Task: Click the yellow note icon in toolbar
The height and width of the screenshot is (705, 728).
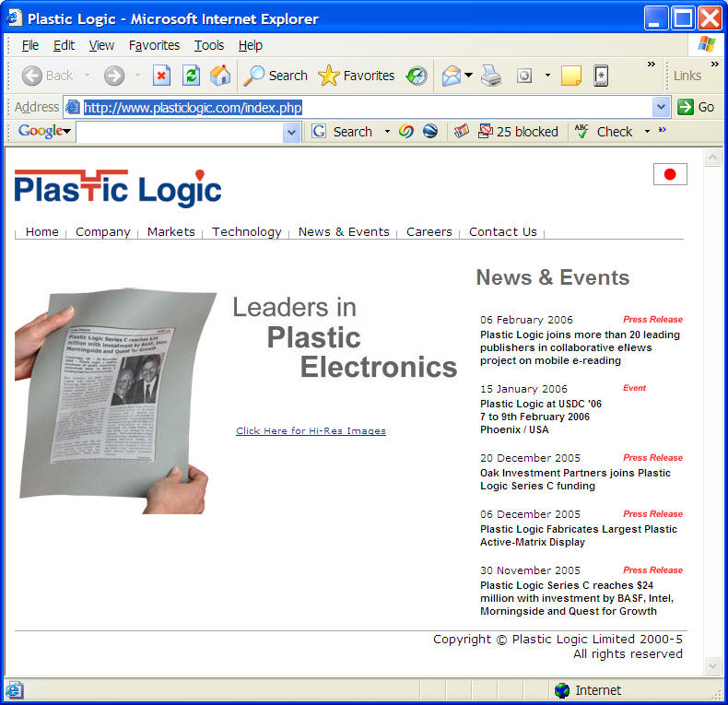Action: 571,76
